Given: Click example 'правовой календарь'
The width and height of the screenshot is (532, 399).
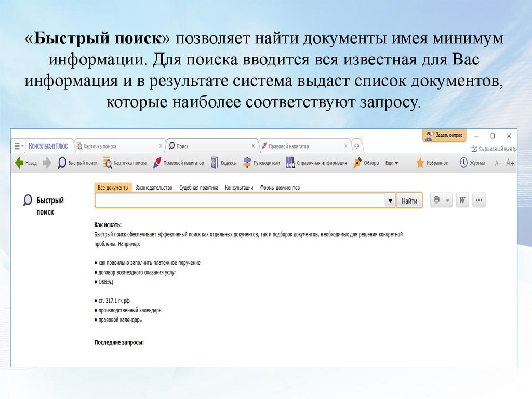Looking at the screenshot, I should [x=120, y=320].
